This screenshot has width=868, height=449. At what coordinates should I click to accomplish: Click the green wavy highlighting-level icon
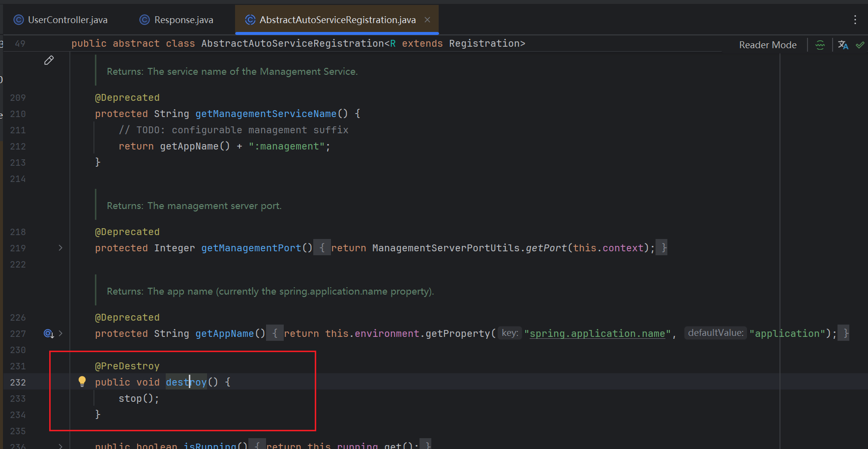click(x=820, y=45)
